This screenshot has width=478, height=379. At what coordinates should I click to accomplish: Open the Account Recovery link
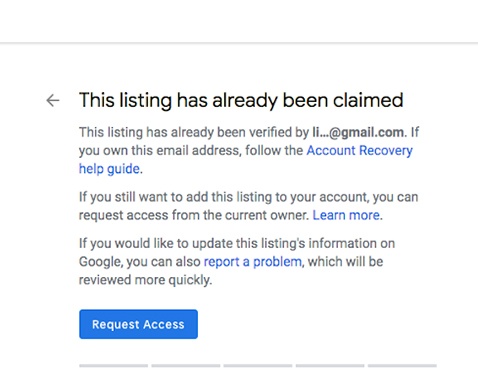359,151
